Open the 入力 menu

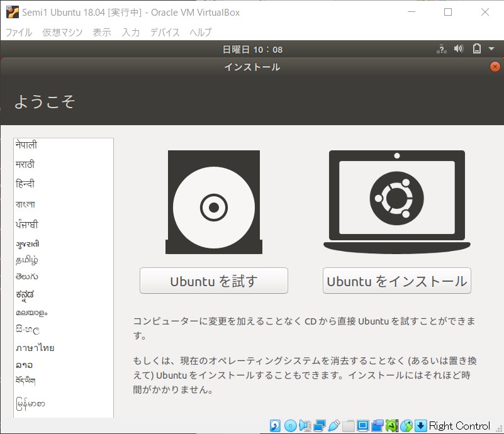[131, 32]
